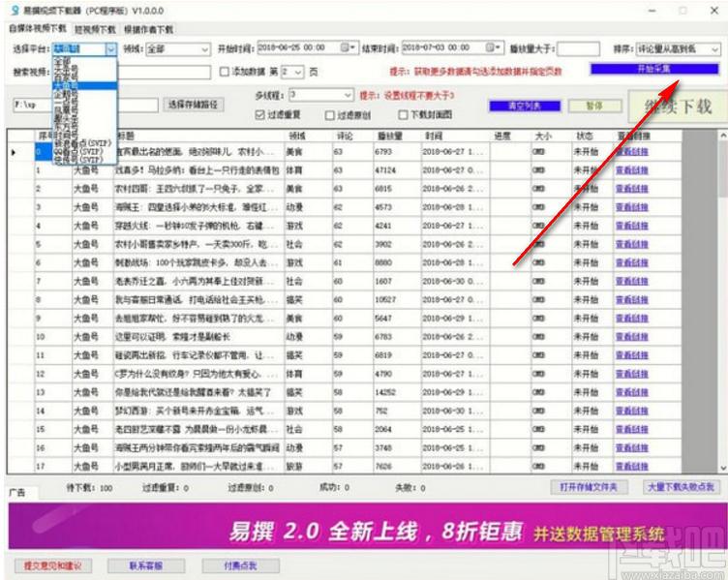Uncheck the 过滤重复 checkbox
This screenshot has width=728, height=580.
pos(260,114)
